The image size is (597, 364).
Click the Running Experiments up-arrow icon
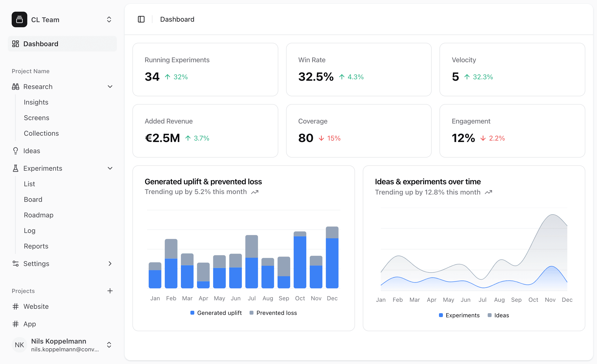168,77
